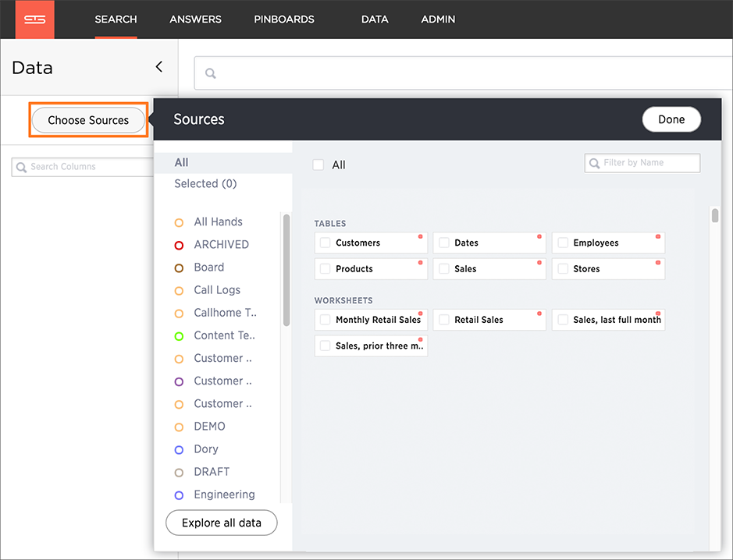Click the ThoughtSpot logo home icon
This screenshot has width=733, height=560.
[x=34, y=19]
